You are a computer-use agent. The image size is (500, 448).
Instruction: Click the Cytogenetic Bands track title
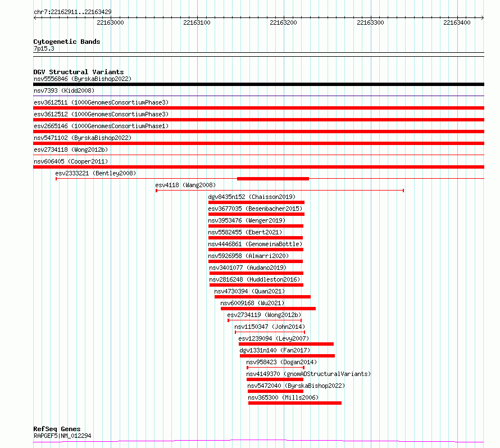point(67,42)
